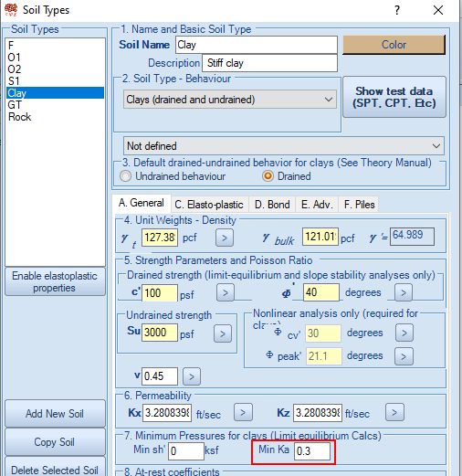Click the Soil Name input field
Image resolution: width=462 pixels, height=476 pixels.
coord(257,45)
